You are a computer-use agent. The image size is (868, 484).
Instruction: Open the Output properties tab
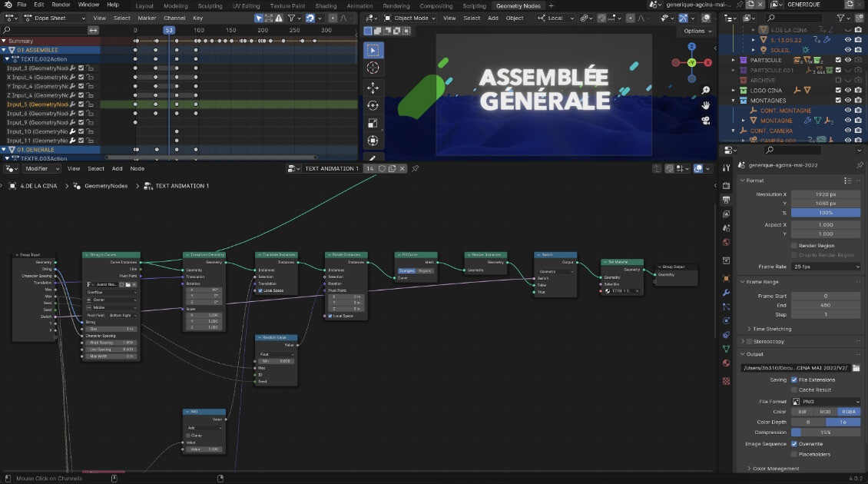point(727,199)
